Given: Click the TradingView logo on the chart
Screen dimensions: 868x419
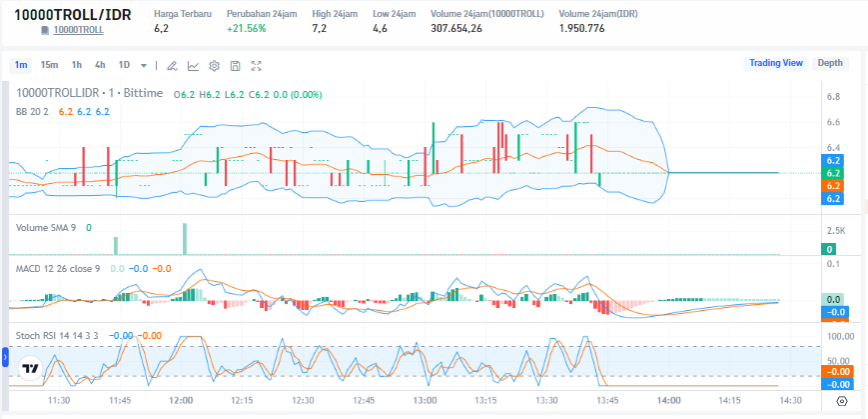Looking at the screenshot, I should pyautogui.click(x=30, y=368).
